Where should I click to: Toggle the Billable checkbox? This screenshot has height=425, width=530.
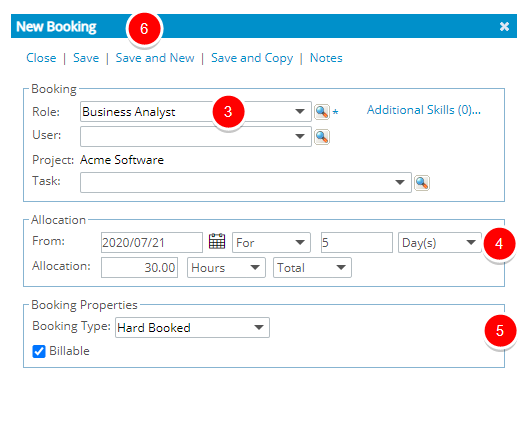[x=39, y=351]
